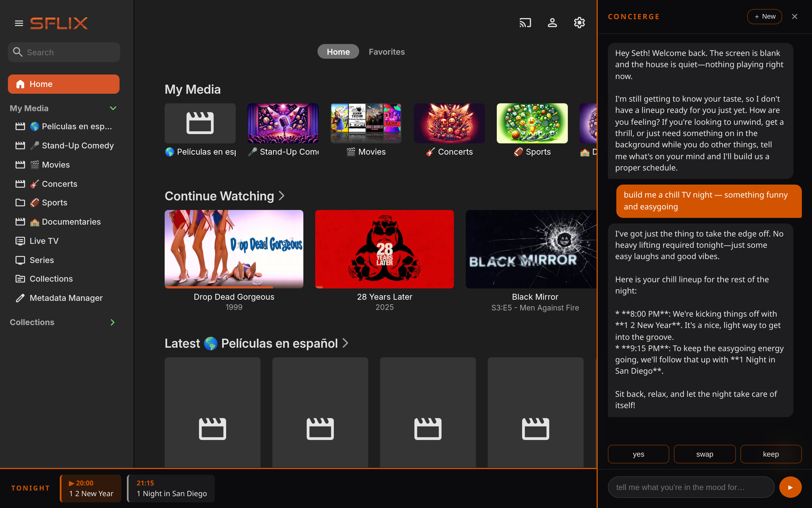Click 'S3:E5 - Men Against Fire' text
The width and height of the screenshot is (812, 508).
click(x=535, y=308)
